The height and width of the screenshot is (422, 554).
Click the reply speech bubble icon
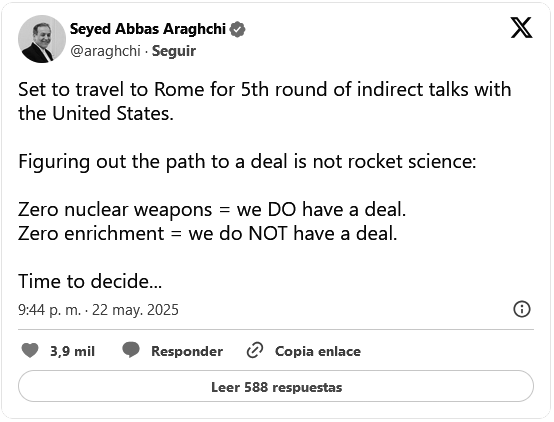tap(131, 350)
